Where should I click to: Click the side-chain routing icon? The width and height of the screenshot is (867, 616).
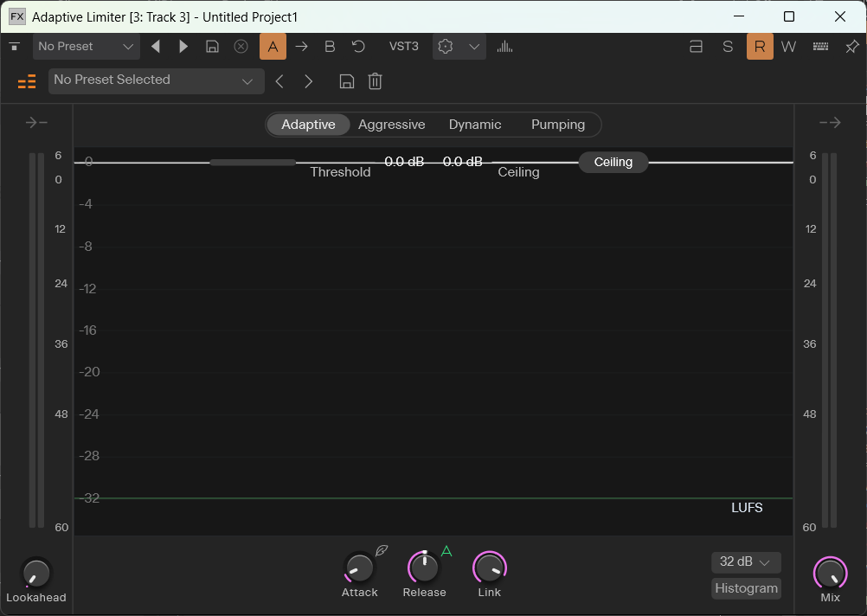coord(697,47)
